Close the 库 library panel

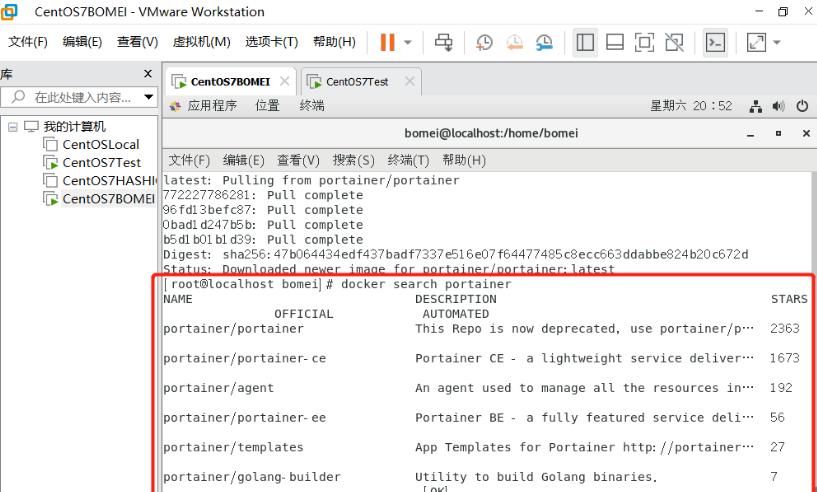pos(148,74)
